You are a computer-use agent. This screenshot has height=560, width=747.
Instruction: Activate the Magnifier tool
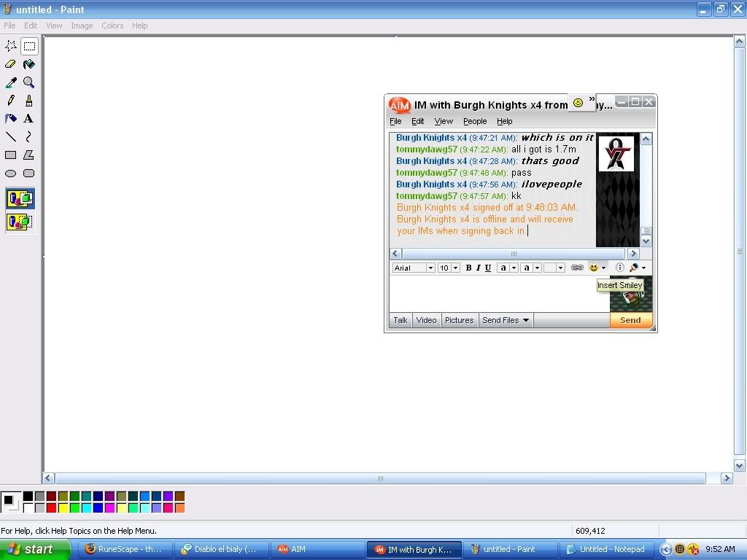29,82
